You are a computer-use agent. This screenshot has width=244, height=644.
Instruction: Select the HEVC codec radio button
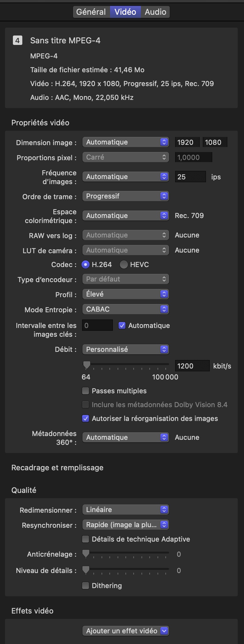coord(124,265)
